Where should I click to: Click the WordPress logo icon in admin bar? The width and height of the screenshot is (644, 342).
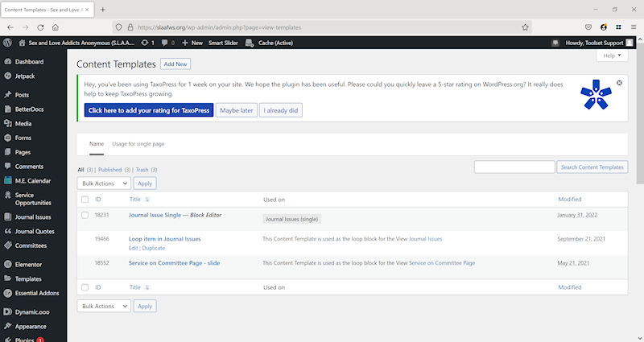[7, 43]
